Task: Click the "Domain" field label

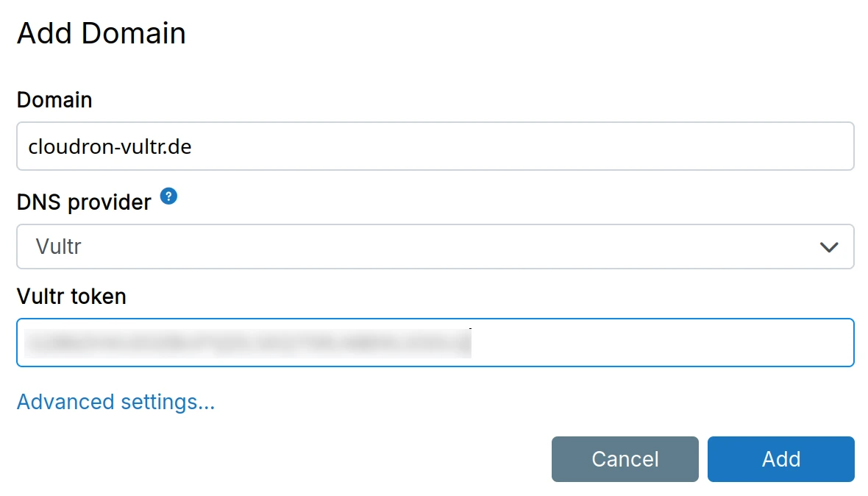Action: pos(54,99)
